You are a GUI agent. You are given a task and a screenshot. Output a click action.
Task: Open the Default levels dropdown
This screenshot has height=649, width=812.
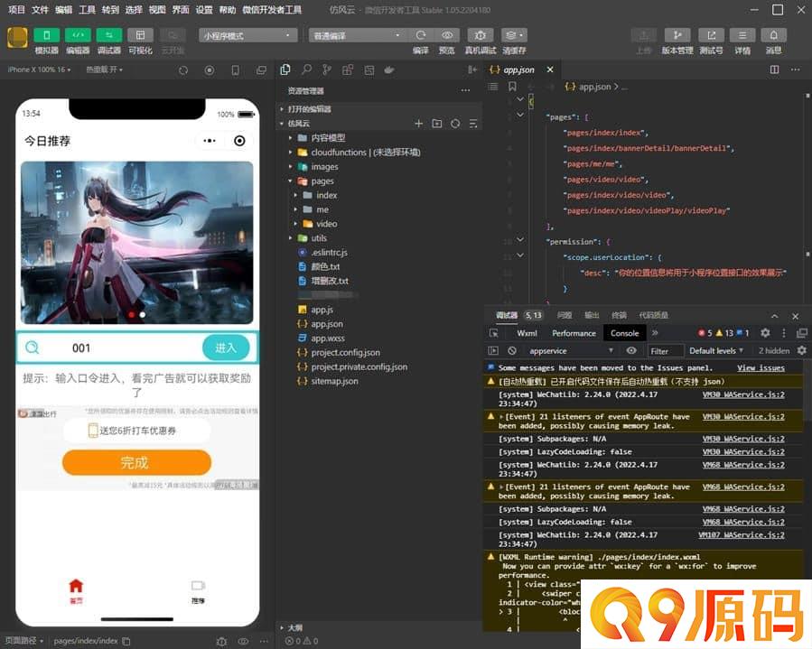click(x=716, y=351)
